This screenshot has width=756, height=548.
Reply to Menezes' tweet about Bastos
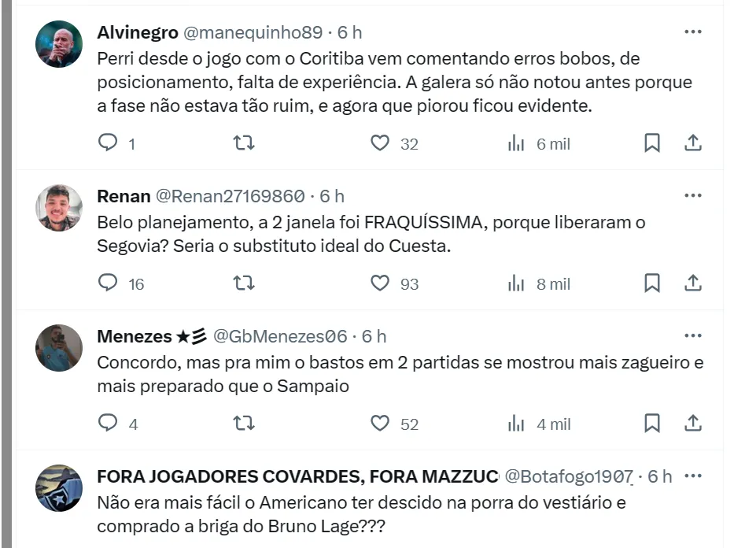[x=108, y=424]
